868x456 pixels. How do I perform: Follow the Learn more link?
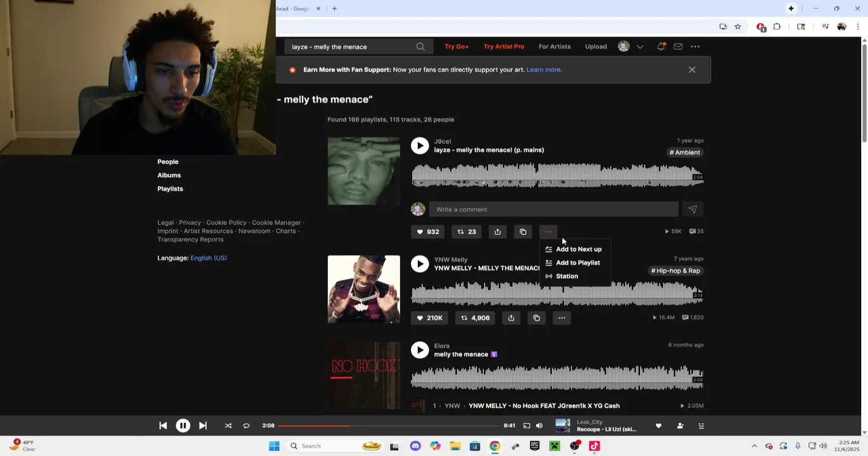pos(544,70)
